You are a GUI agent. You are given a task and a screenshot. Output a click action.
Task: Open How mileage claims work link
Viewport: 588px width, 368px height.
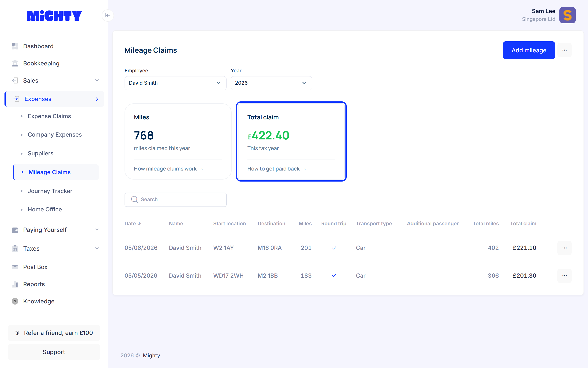[x=168, y=169]
